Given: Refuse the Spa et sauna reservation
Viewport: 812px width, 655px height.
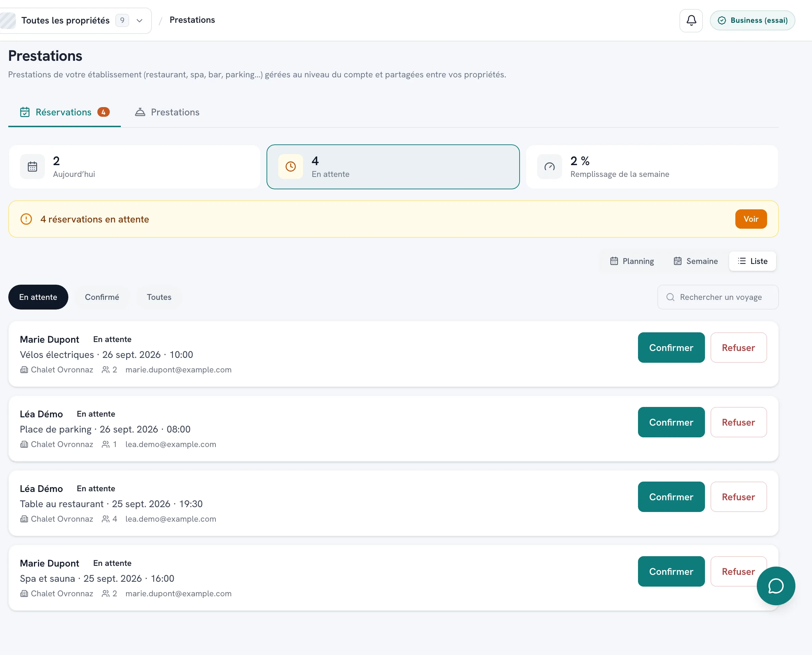Looking at the screenshot, I should tap(738, 571).
